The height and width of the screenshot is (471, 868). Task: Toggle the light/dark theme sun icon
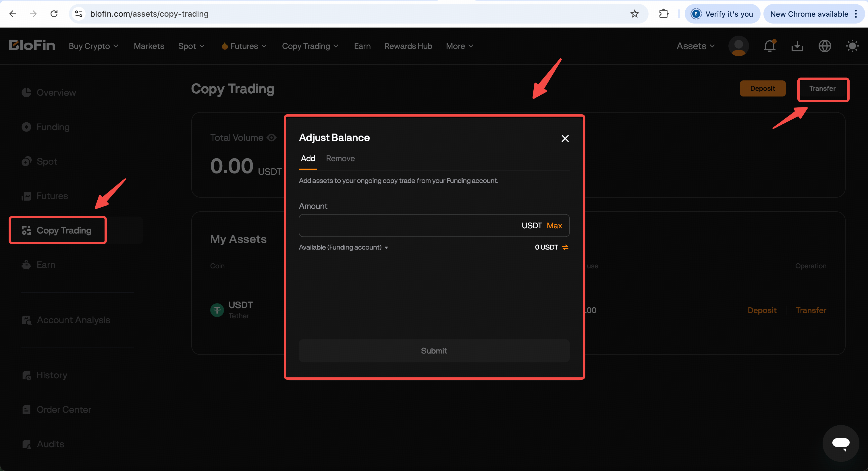(x=852, y=46)
